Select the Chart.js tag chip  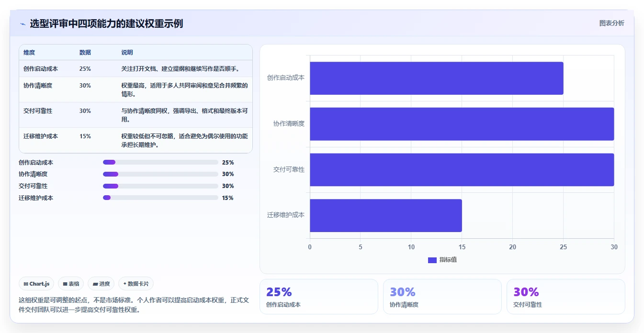click(37, 284)
